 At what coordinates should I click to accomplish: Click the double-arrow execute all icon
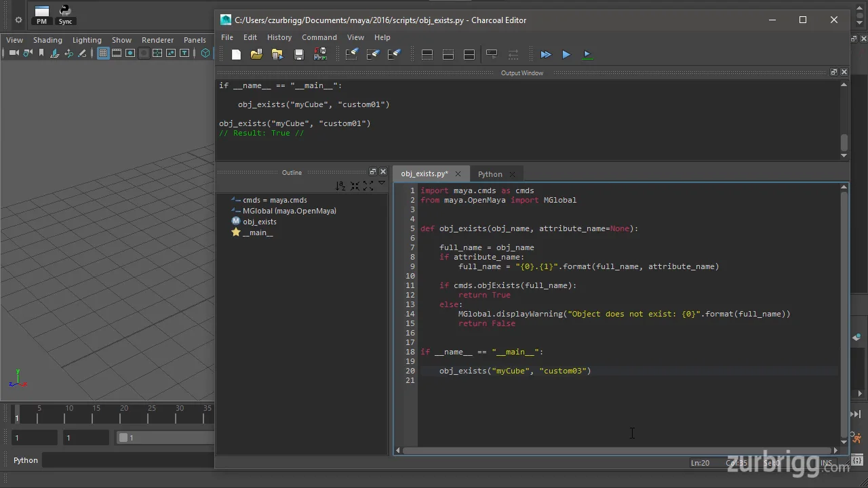click(x=546, y=55)
